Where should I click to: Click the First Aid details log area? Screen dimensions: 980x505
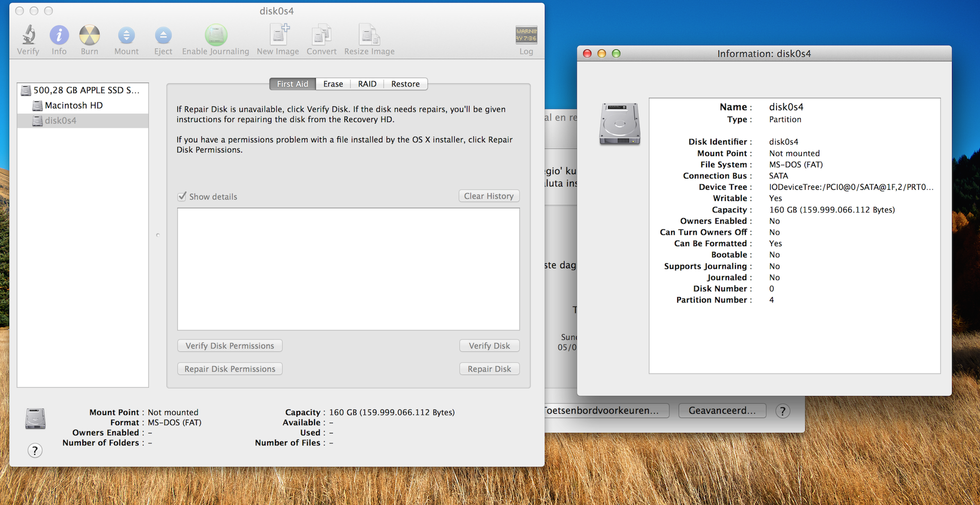point(348,269)
